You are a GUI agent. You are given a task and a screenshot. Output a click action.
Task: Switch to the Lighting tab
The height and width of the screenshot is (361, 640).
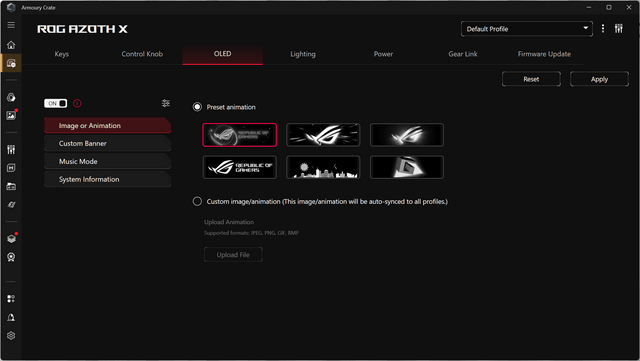click(x=303, y=54)
